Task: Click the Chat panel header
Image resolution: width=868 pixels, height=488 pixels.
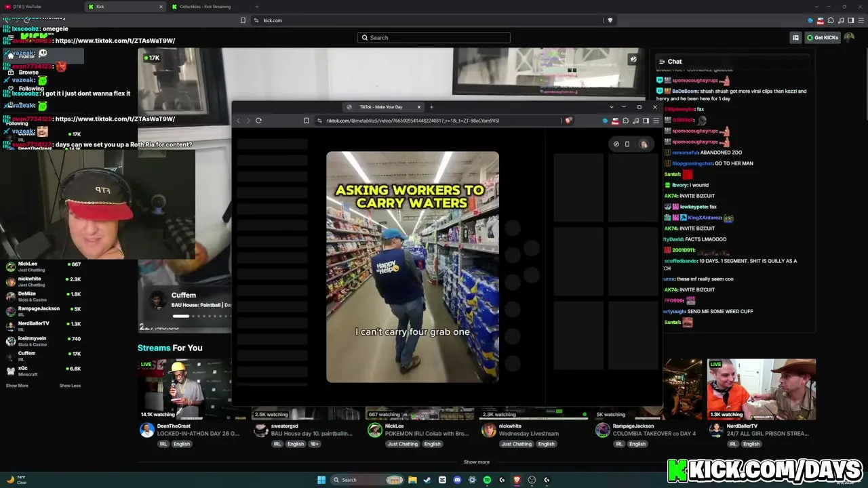Action: click(x=732, y=62)
